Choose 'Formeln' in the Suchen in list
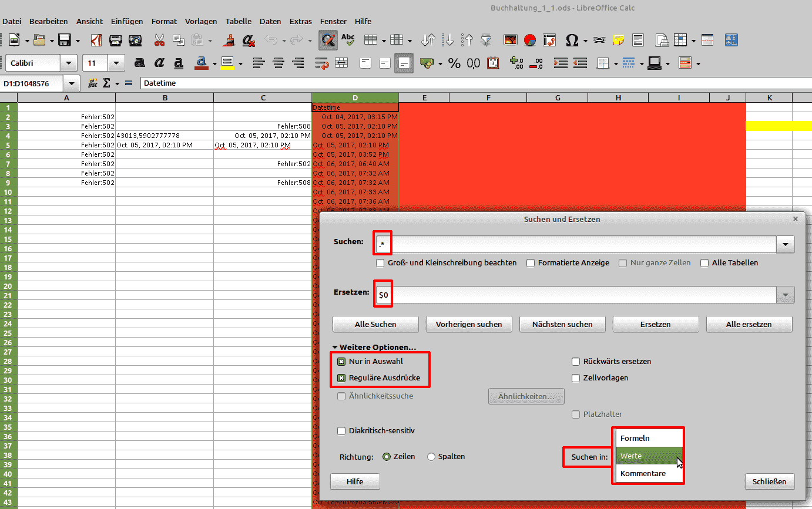This screenshot has width=812, height=509. click(635, 438)
